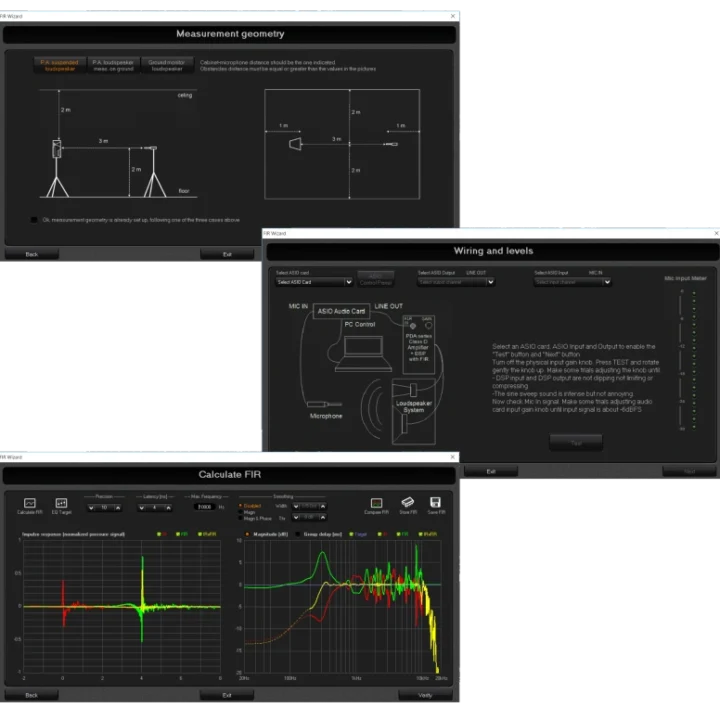Image resolution: width=720 pixels, height=720 pixels.
Task: Click Exit in the Calculate FIR window
Action: 227,695
